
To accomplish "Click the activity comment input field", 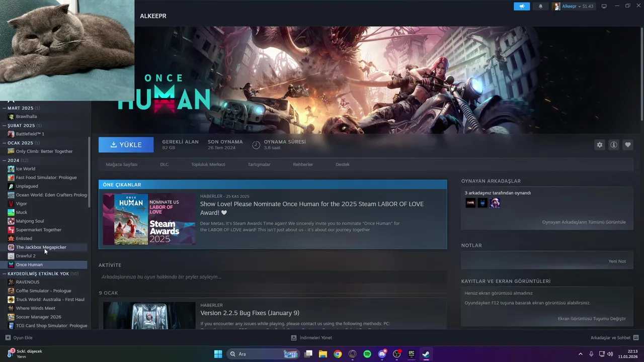I will point(273,277).
